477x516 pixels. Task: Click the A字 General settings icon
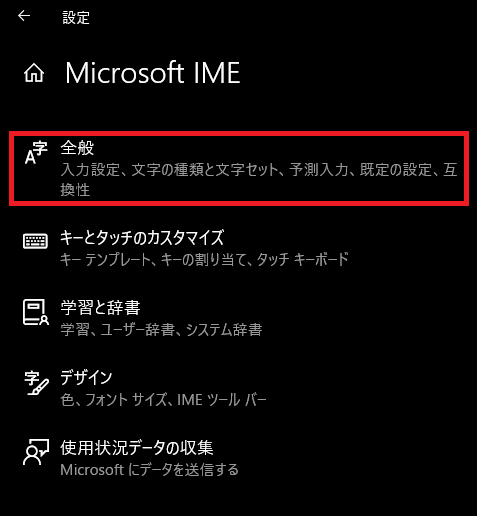point(36,153)
